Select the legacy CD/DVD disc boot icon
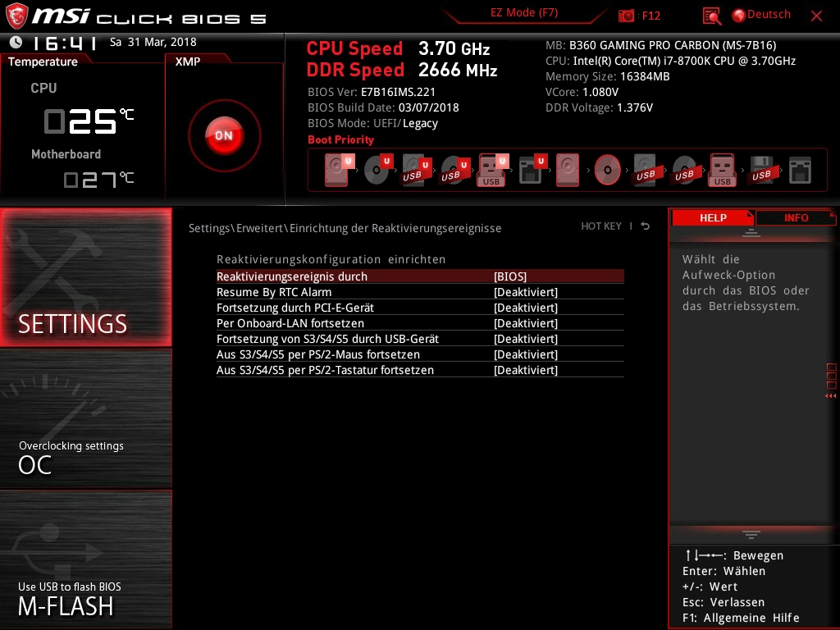Viewport: 840px width, 630px height. tap(607, 171)
